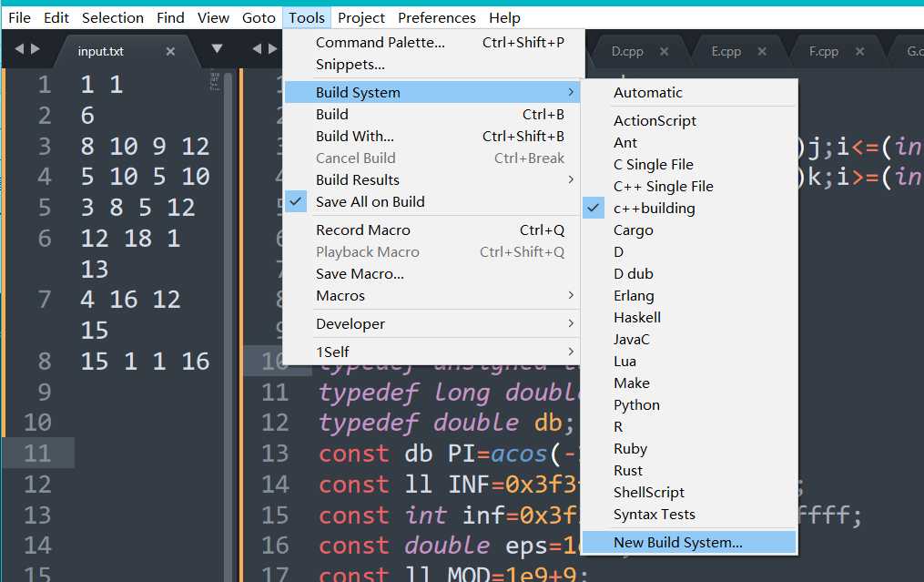Open the Edit menu
This screenshot has width=924, height=582.
(x=56, y=18)
